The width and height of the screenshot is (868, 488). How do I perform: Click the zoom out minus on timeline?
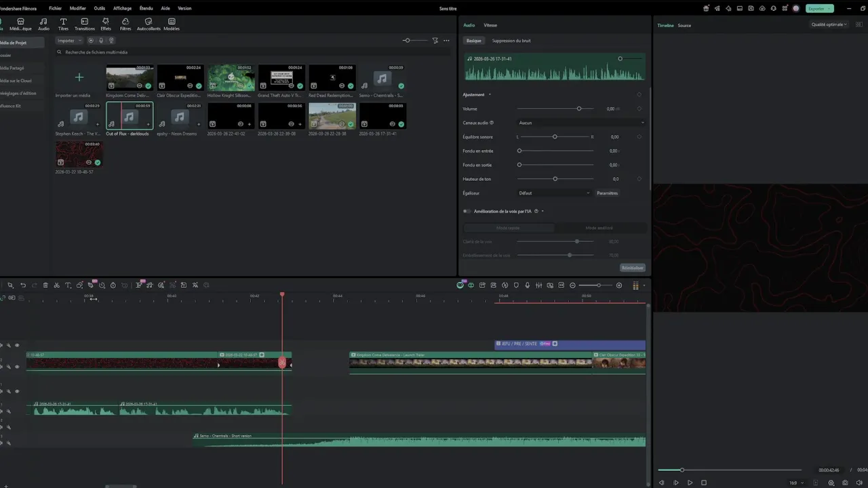[572, 285]
